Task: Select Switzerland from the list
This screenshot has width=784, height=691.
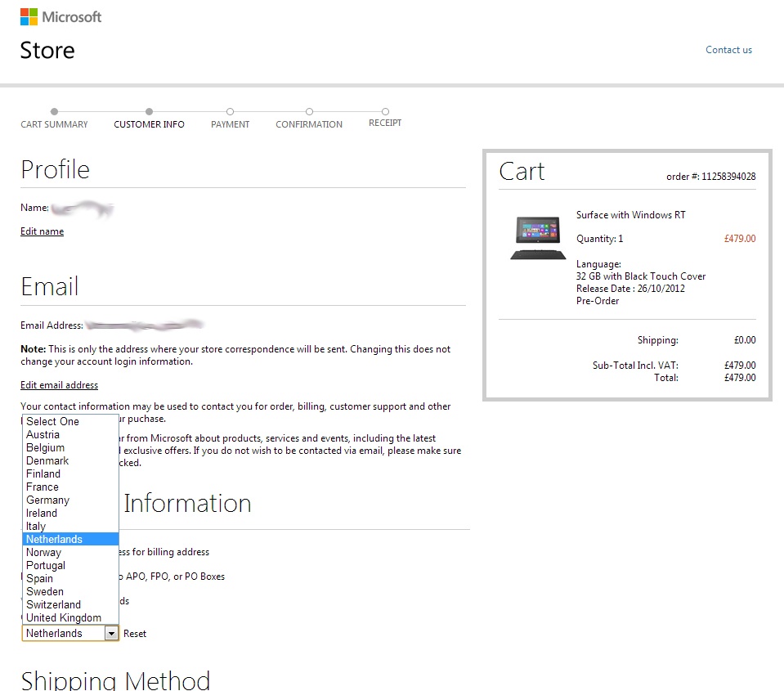Action: coord(70,604)
